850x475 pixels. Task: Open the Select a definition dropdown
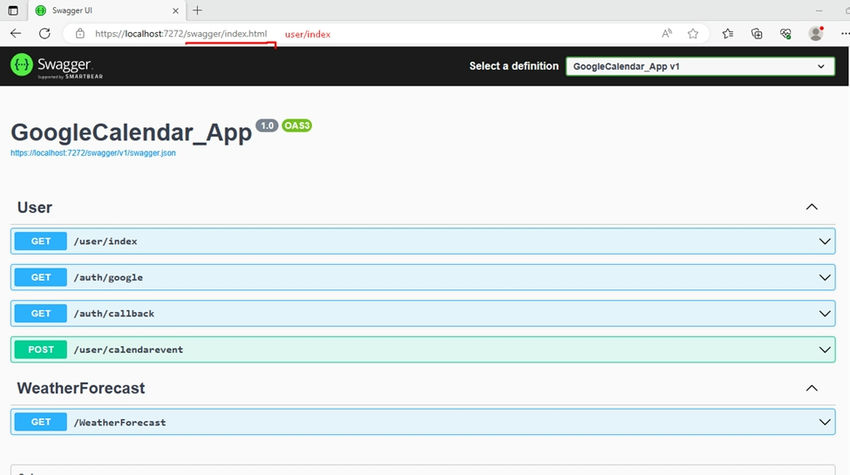coord(700,66)
